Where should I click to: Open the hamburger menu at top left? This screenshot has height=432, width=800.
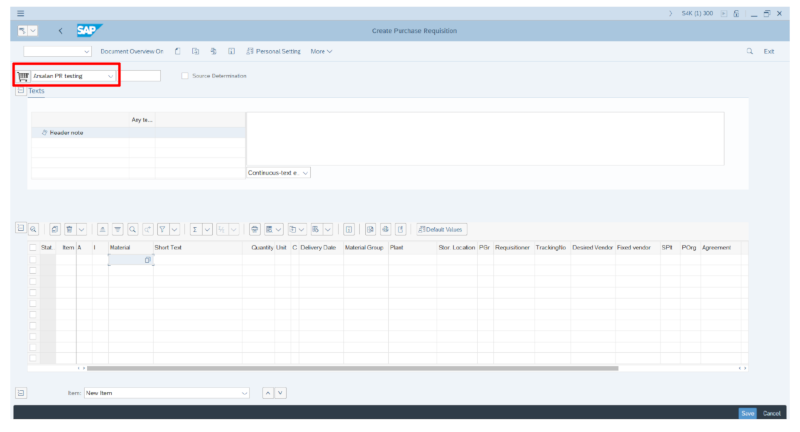tap(21, 12)
